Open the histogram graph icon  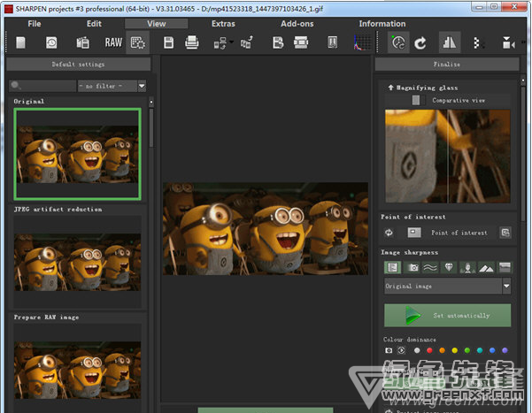click(x=362, y=42)
